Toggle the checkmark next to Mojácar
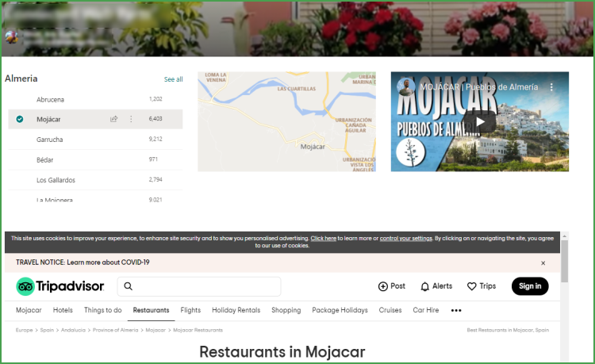Screen dimensions: 595x364 [20, 119]
